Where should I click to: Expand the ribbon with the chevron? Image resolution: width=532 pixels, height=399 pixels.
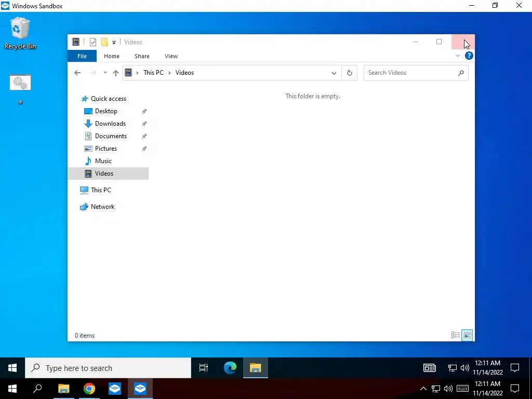[458, 56]
